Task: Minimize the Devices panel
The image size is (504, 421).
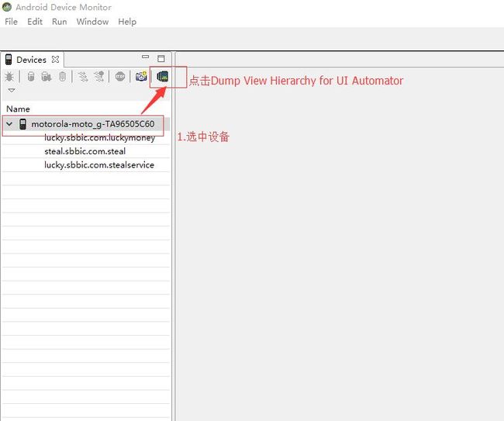Action: 145,57
